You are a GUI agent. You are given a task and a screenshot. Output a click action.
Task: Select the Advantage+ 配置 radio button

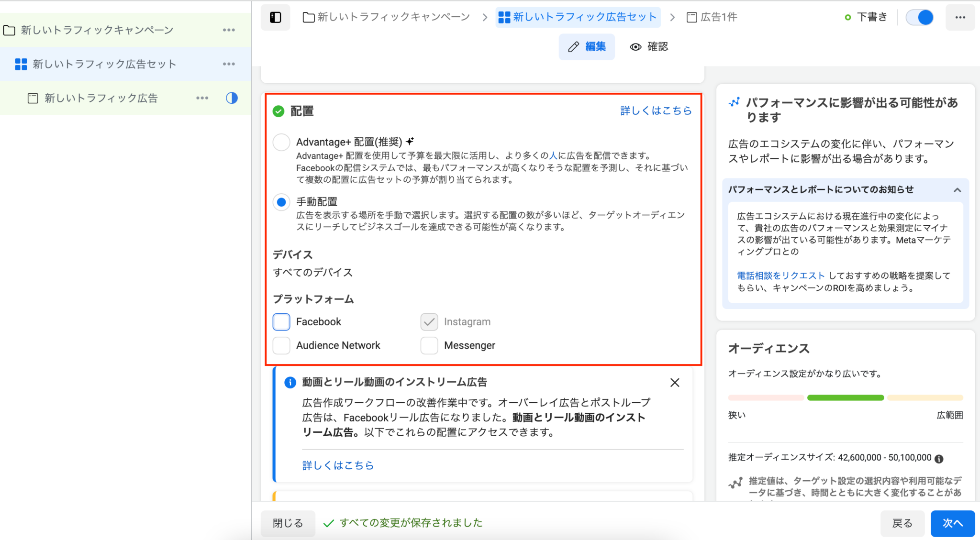pyautogui.click(x=281, y=142)
